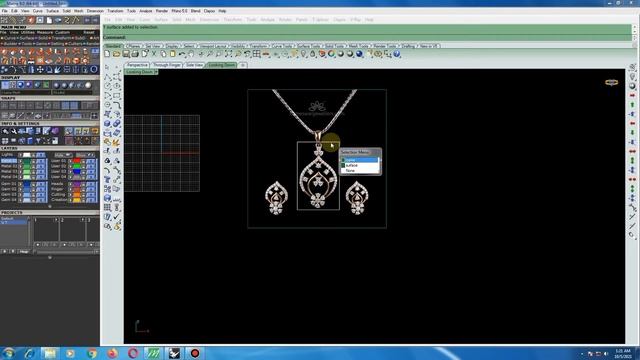Image resolution: width=640 pixels, height=360 pixels.
Task: Click the arrow on project slot 1
Action: tap(56, 220)
